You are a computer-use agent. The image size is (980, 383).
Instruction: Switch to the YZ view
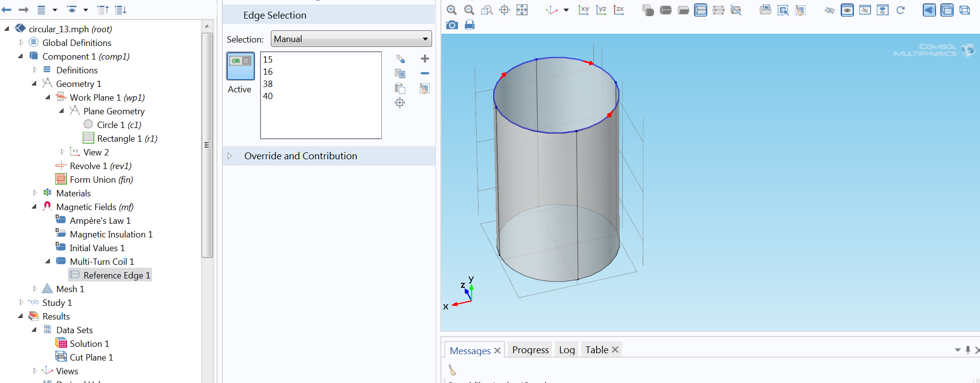(x=601, y=10)
